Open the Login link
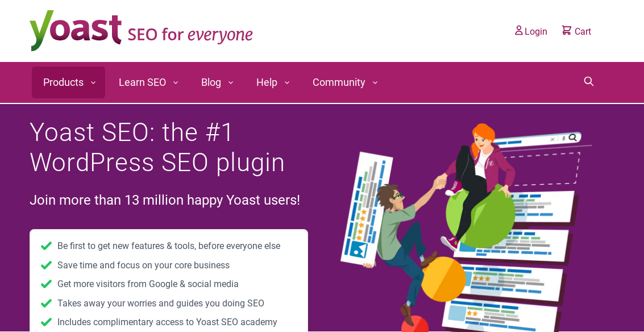This screenshot has width=644, height=332. (531, 31)
